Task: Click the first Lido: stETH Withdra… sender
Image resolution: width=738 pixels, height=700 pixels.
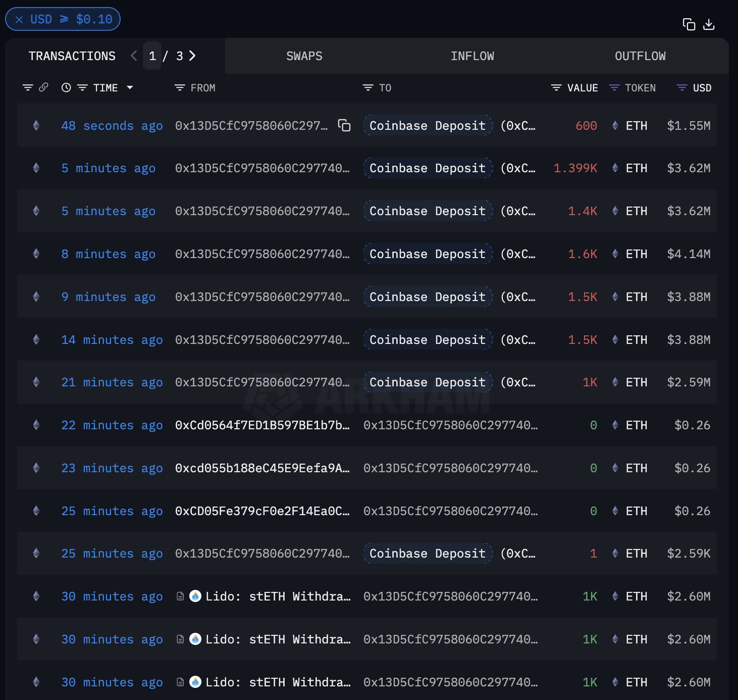Action: point(278,596)
